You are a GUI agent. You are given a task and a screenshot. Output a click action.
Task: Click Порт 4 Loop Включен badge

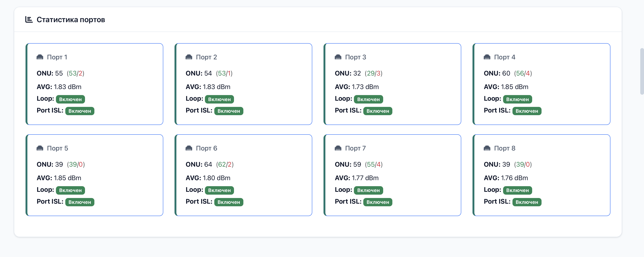pyautogui.click(x=517, y=99)
